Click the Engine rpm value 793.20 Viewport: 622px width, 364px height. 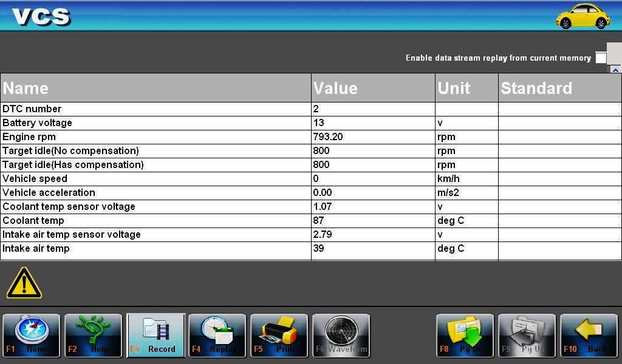[x=327, y=137]
